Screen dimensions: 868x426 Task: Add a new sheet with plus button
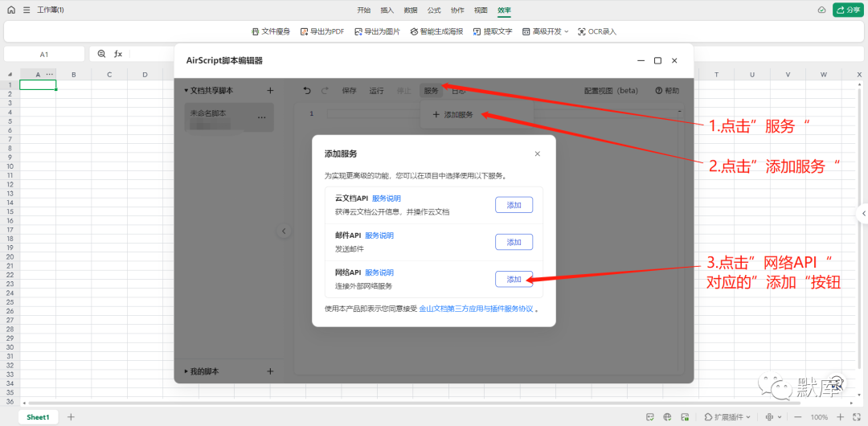tap(70, 417)
